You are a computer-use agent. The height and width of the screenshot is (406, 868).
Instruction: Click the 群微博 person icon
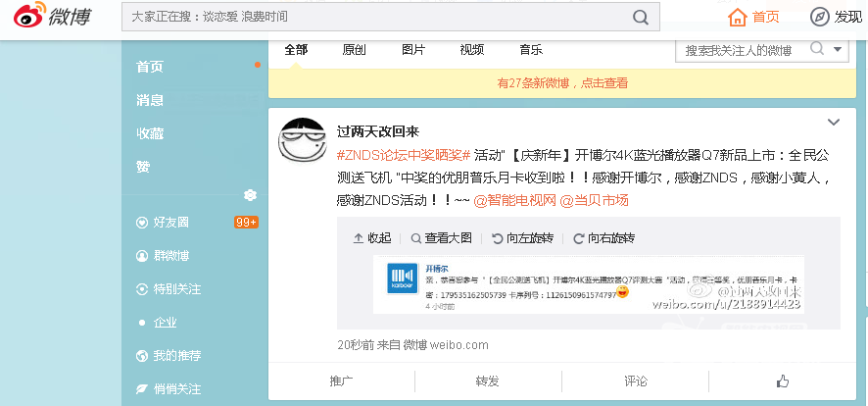pos(142,256)
